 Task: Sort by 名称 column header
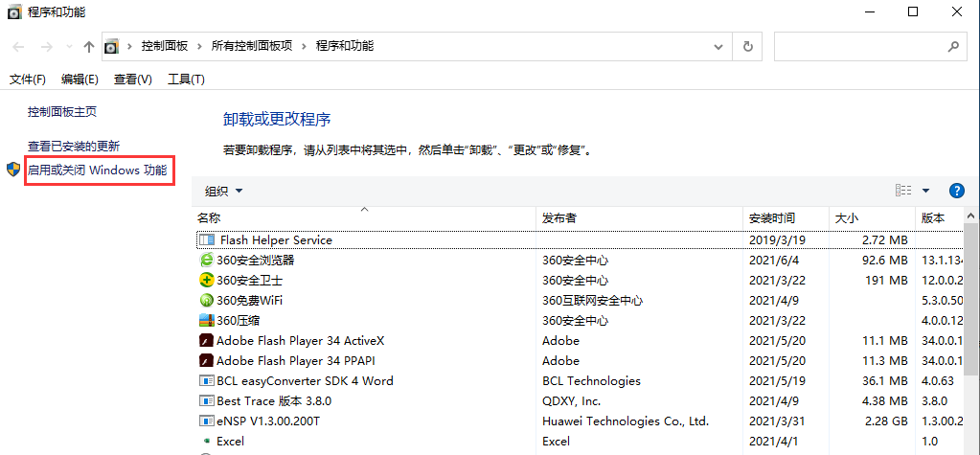click(x=209, y=218)
